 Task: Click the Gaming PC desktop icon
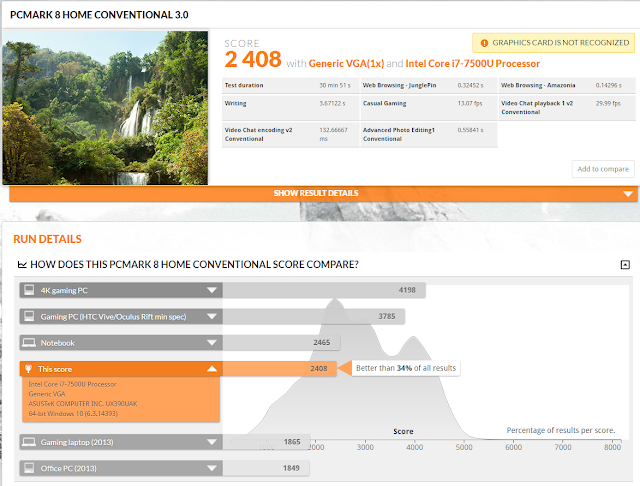(x=29, y=316)
